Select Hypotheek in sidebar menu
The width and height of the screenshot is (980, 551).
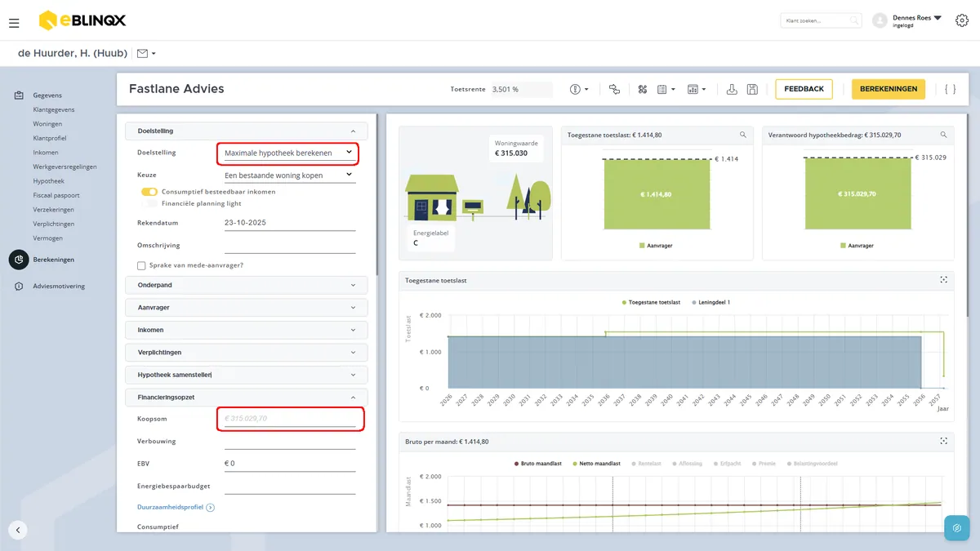pyautogui.click(x=48, y=181)
